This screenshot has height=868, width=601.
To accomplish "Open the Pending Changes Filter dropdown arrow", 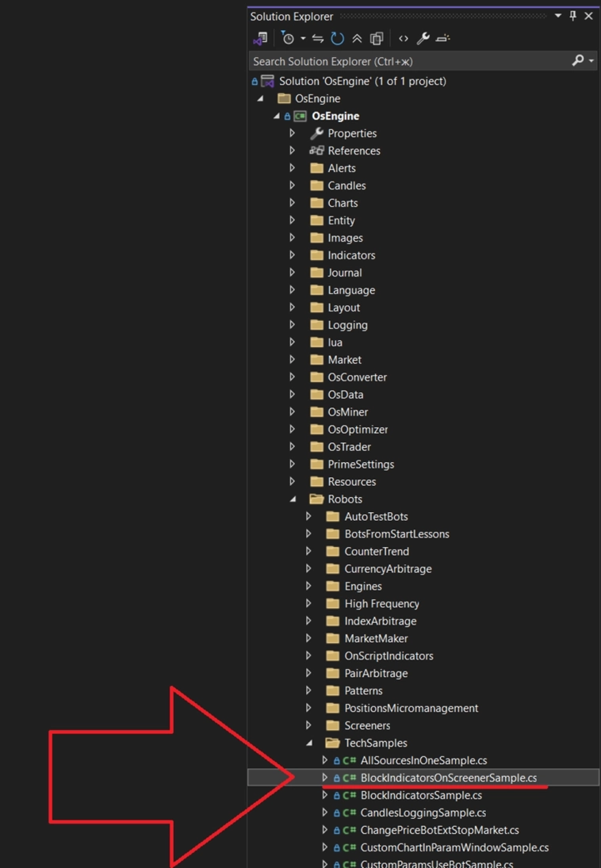I will pyautogui.click(x=303, y=38).
